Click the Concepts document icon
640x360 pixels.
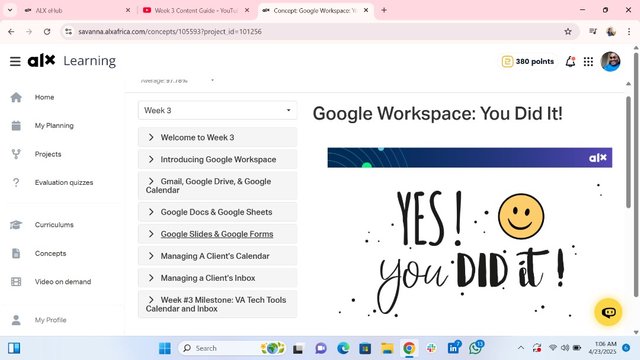(16, 253)
